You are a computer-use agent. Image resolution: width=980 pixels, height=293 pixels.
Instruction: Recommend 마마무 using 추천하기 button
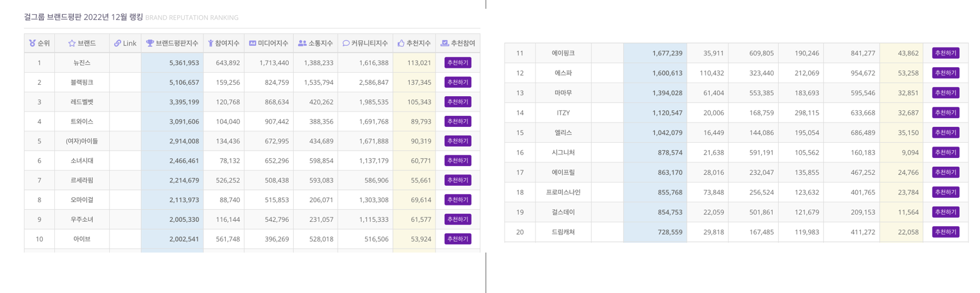pos(946,93)
